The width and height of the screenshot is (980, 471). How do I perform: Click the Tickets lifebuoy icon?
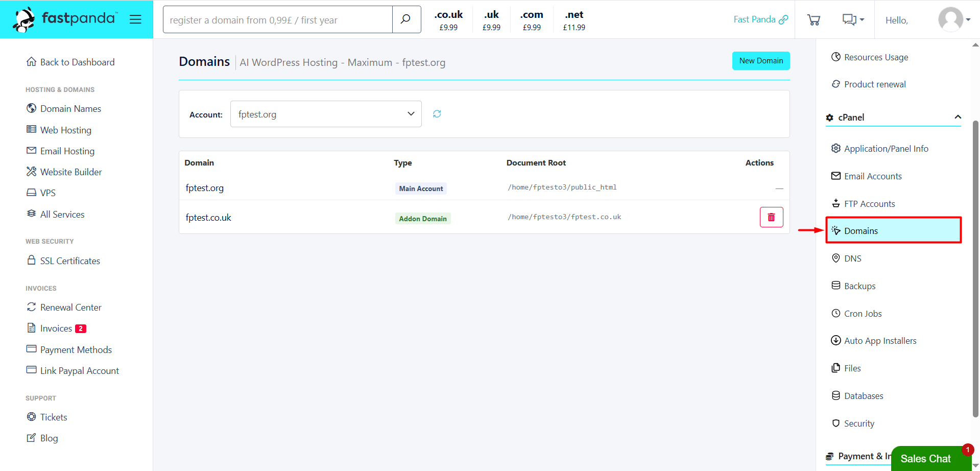(31, 417)
